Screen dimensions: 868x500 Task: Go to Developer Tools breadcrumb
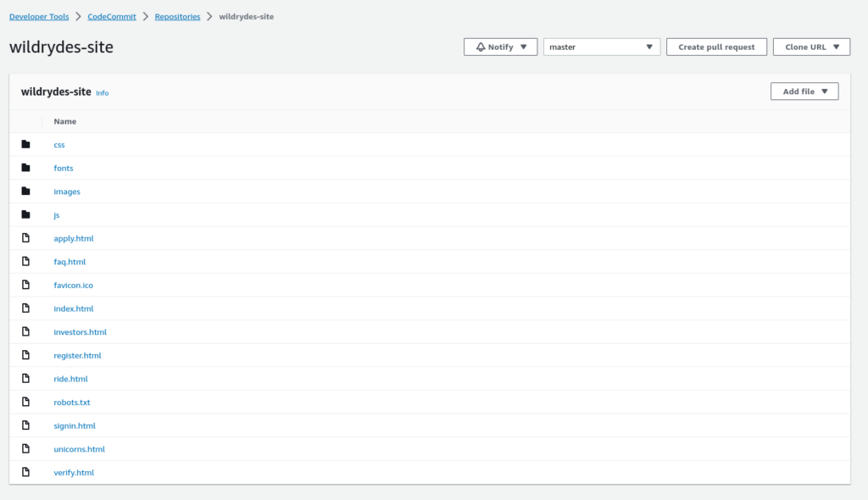[39, 17]
